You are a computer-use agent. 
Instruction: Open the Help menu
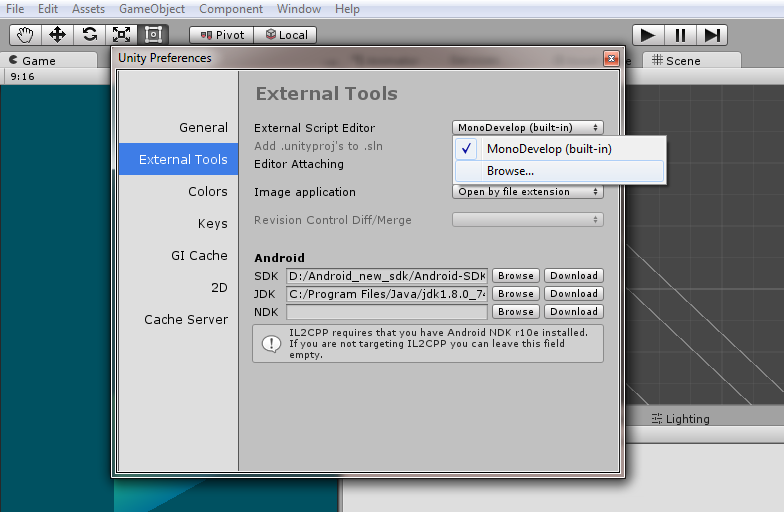click(347, 9)
